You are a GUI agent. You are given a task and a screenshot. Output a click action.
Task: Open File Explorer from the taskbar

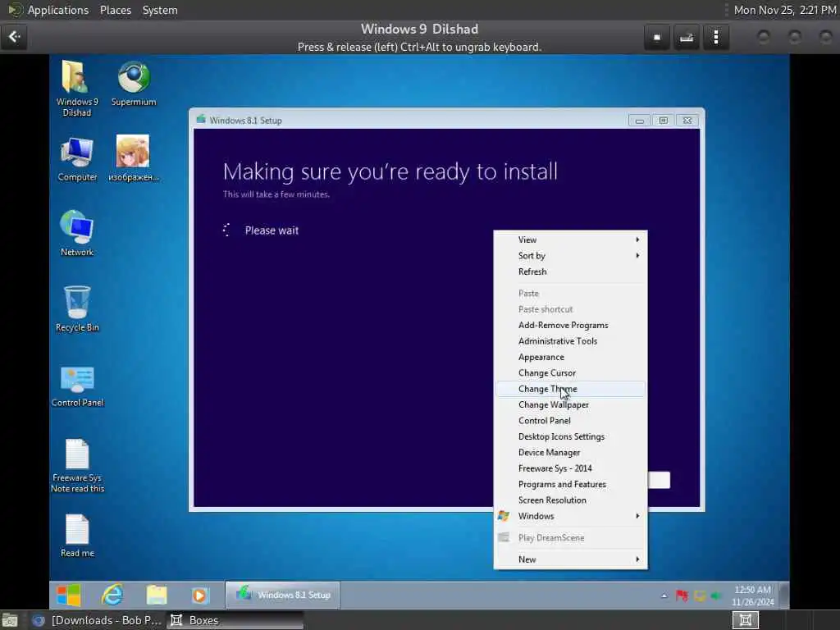coord(157,596)
